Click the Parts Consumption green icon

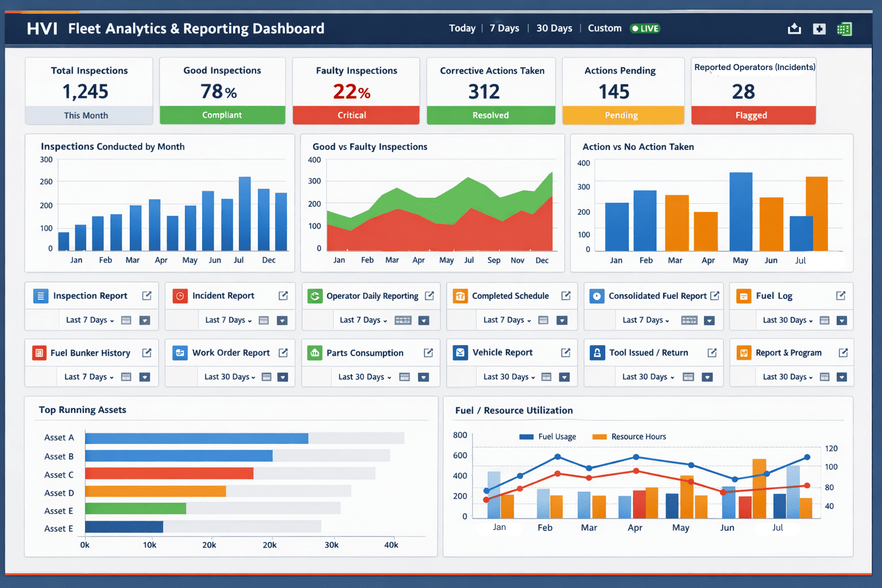[314, 353]
